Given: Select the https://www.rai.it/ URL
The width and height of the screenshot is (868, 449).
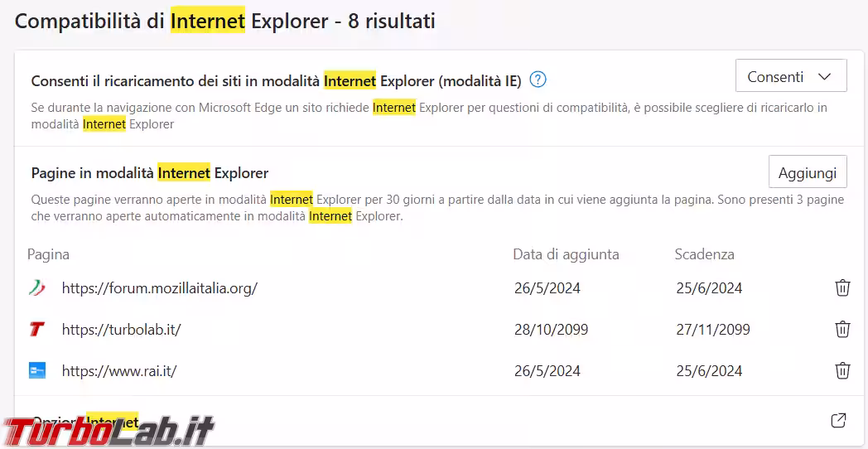Looking at the screenshot, I should pyautogui.click(x=119, y=370).
